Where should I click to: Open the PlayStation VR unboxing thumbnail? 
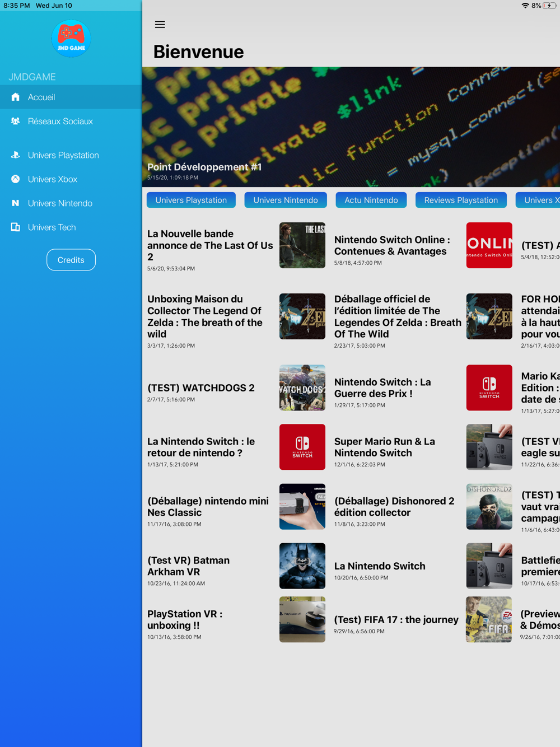(302, 619)
